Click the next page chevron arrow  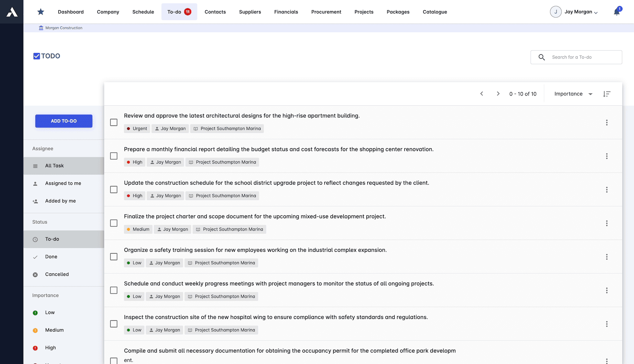coord(498,94)
